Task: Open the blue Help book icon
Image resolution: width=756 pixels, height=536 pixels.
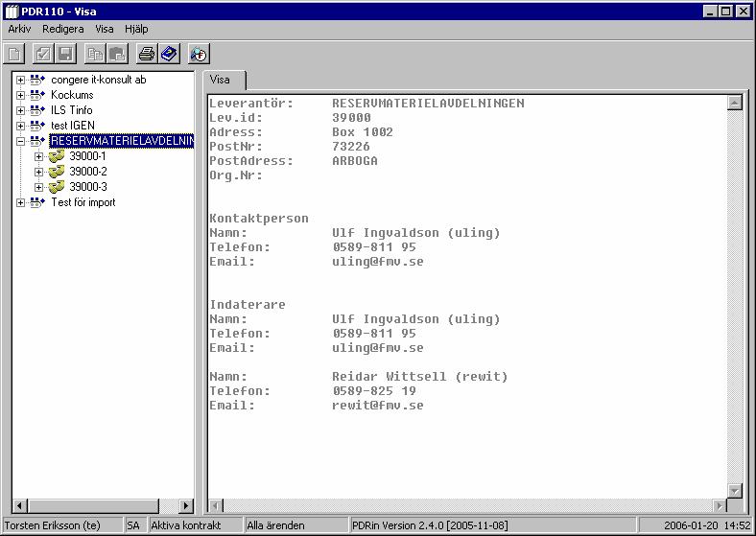Action: (x=169, y=54)
